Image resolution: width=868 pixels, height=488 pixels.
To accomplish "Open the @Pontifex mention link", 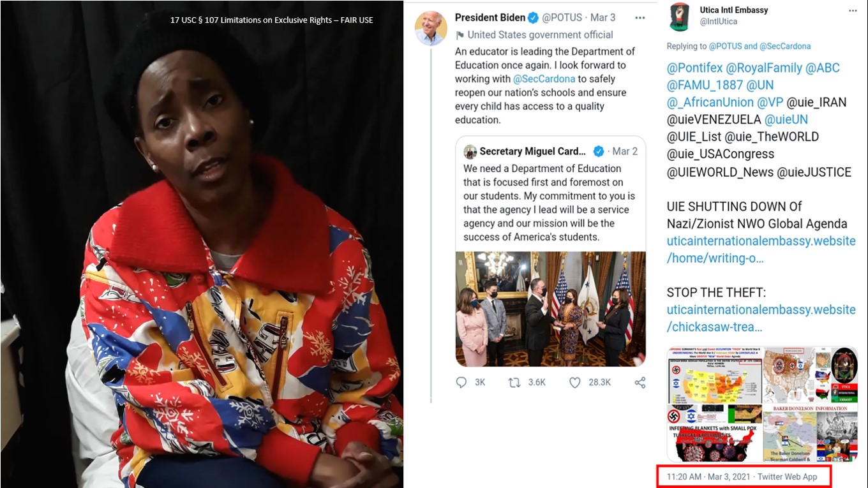I will [x=694, y=68].
